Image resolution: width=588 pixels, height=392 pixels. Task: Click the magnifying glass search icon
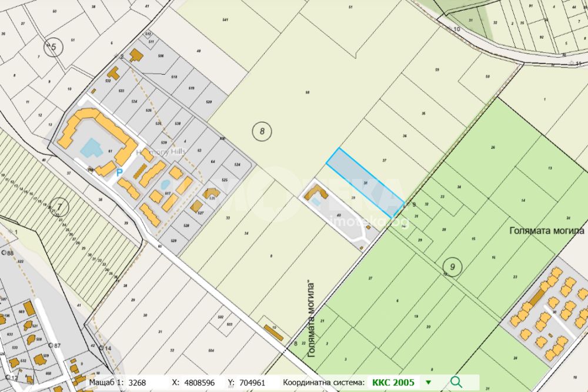(456, 382)
